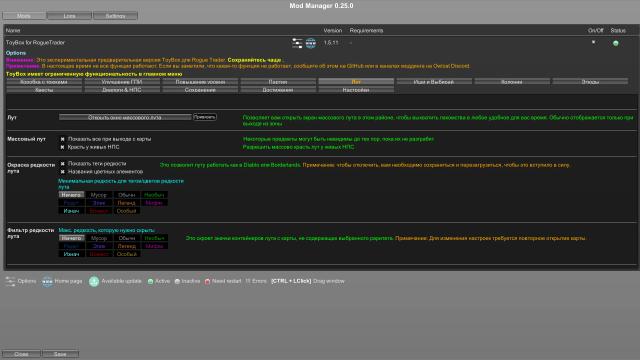640x360 pixels.
Task: Select 'Мусор' in loot rarity filter
Action: pos(99,238)
